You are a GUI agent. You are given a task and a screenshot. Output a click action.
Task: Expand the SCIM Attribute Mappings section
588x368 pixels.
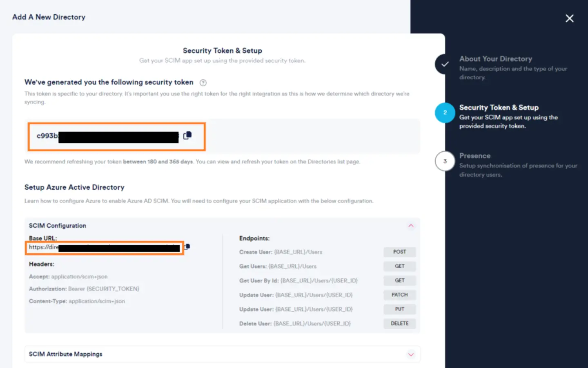[411, 354]
